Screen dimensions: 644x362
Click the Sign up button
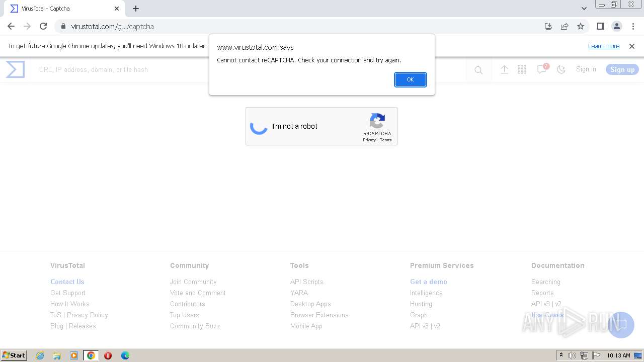[622, 70]
